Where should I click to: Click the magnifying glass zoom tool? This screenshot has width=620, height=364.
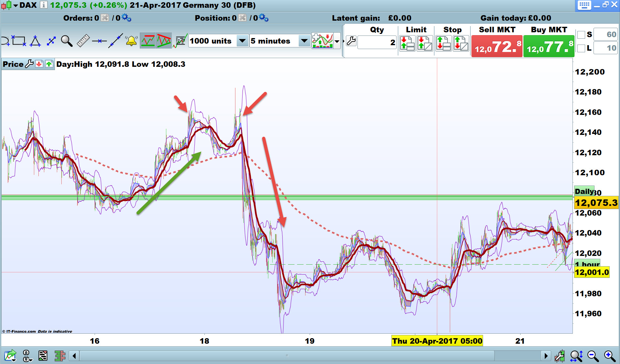tap(67, 41)
